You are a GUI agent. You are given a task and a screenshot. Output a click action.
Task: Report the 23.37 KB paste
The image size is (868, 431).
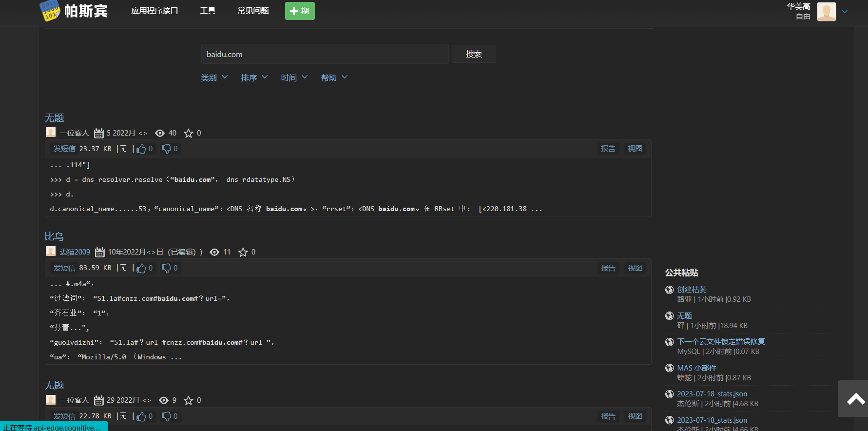tap(608, 149)
